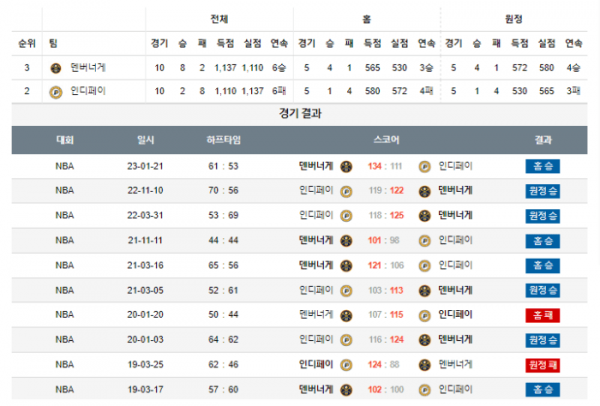
Task: Click 인디페이 team name in standings
Action: point(88,91)
